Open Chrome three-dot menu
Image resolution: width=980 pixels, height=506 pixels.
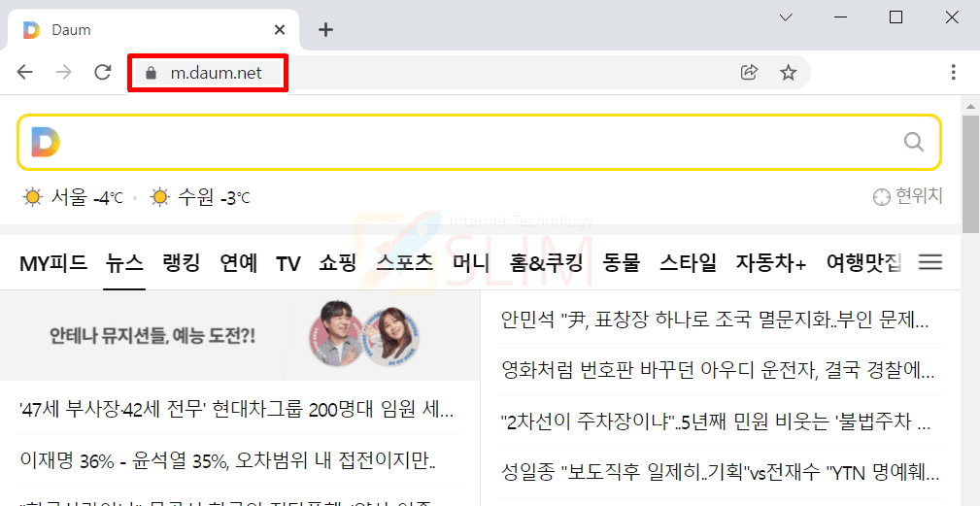[953, 73]
